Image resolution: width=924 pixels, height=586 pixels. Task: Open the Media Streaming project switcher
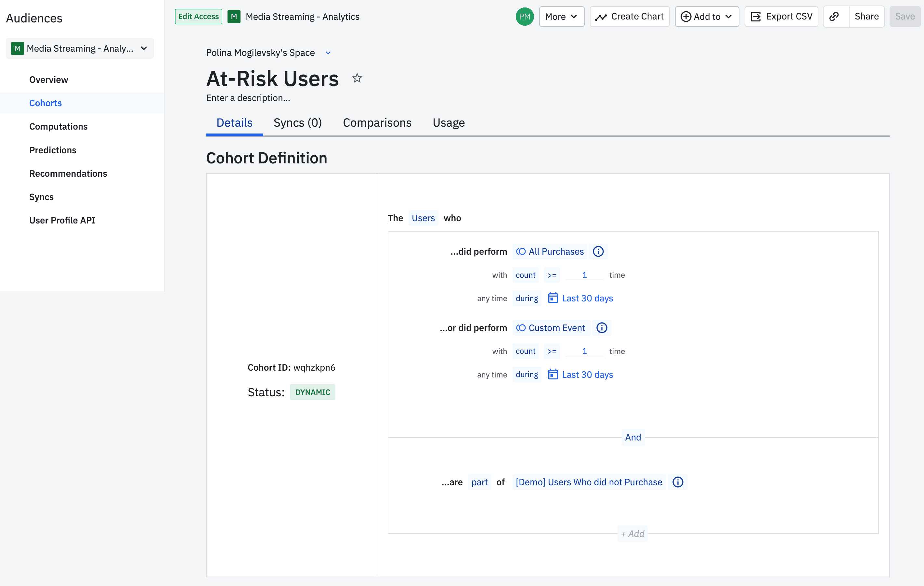(79, 48)
